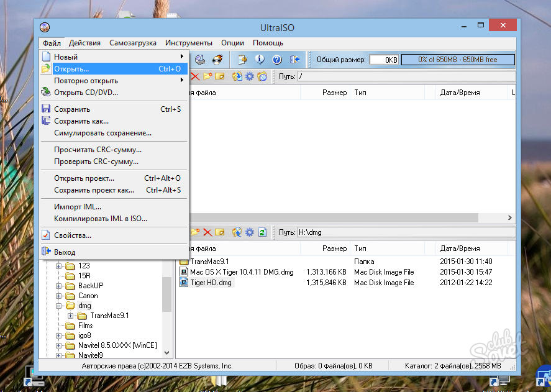Choose Симулировать сохранение... entry

click(114, 133)
